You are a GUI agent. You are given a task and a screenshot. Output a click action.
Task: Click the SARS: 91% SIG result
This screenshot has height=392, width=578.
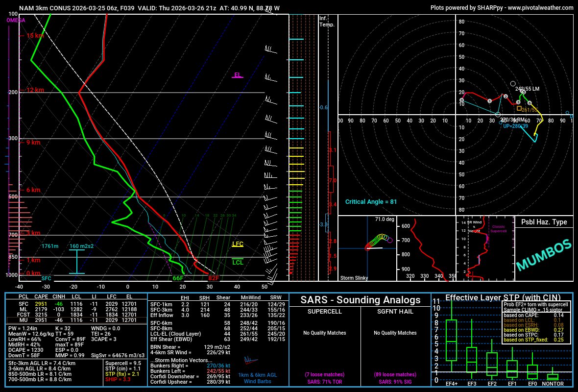(395, 382)
